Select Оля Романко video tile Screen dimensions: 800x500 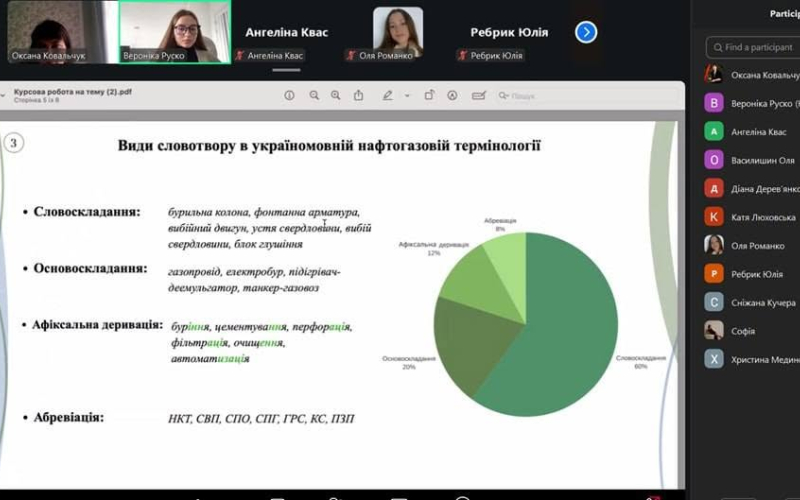click(x=398, y=32)
